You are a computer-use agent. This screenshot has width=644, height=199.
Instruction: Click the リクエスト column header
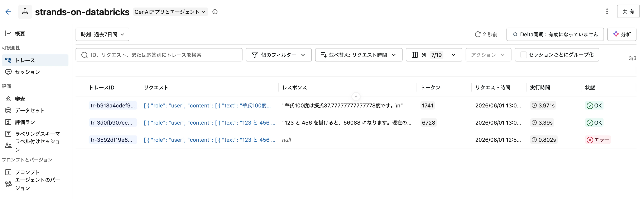[156, 88]
